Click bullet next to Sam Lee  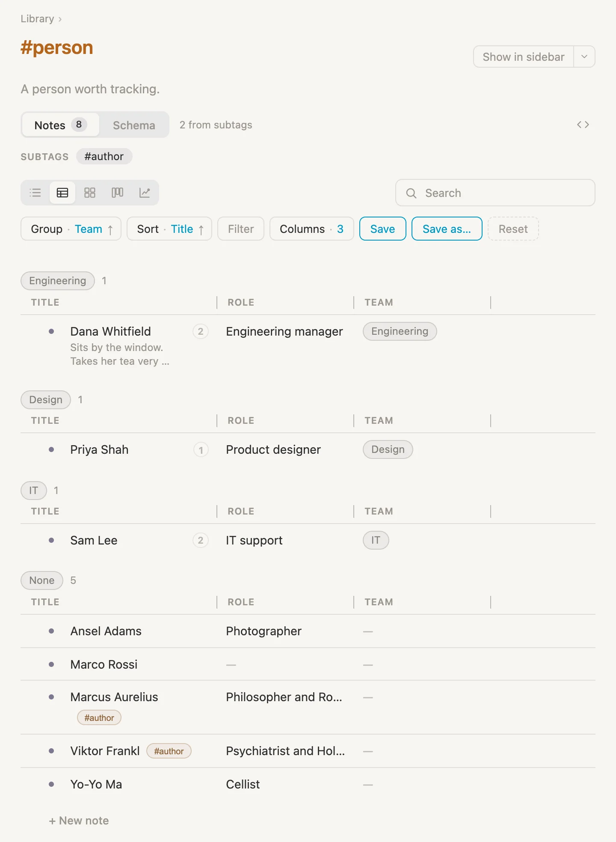click(x=51, y=540)
